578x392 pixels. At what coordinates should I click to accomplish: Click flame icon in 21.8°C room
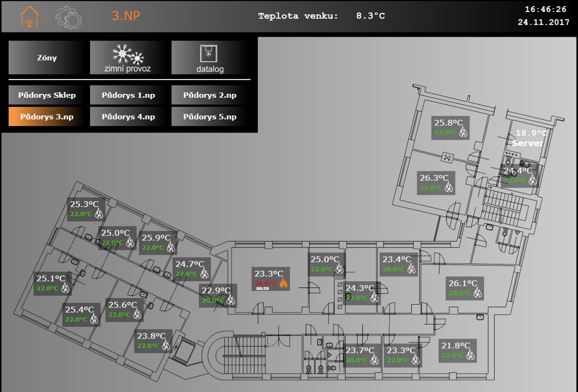[470, 355]
